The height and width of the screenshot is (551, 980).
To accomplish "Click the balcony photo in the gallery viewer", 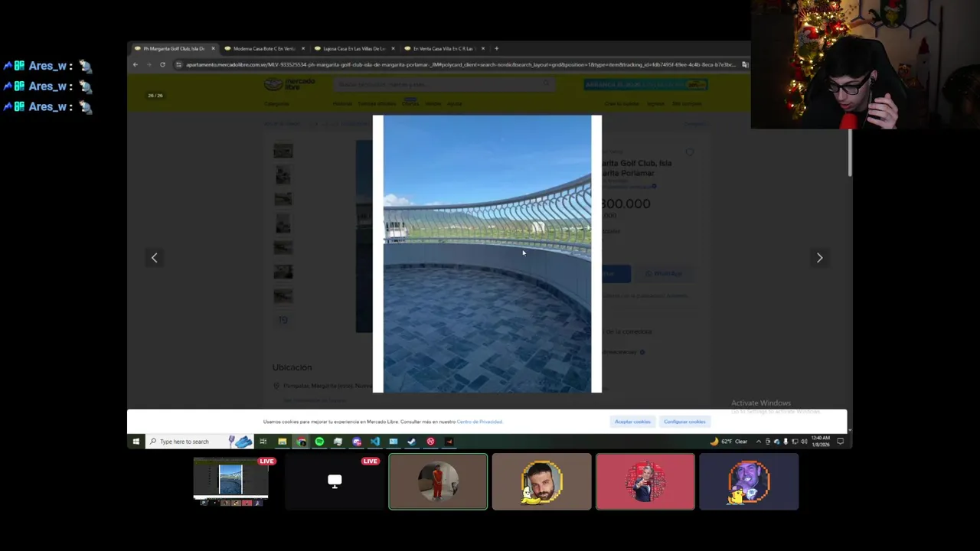I will (x=487, y=254).
